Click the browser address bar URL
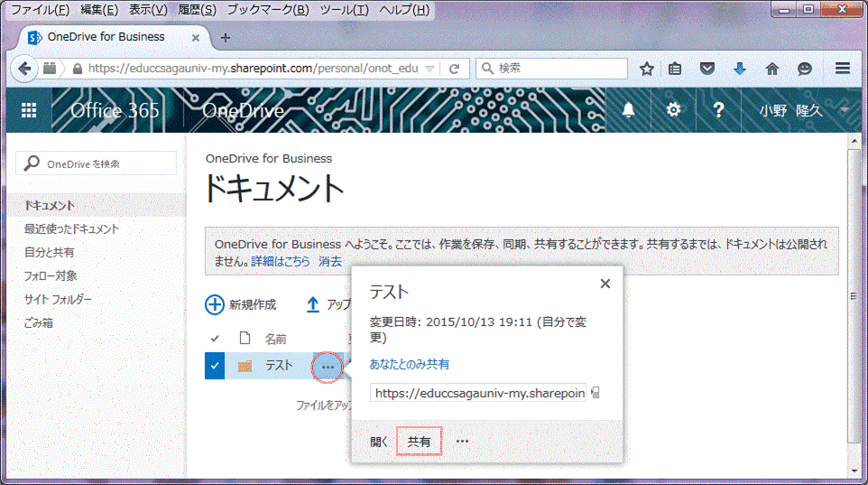868x485 pixels. pyautogui.click(x=253, y=68)
